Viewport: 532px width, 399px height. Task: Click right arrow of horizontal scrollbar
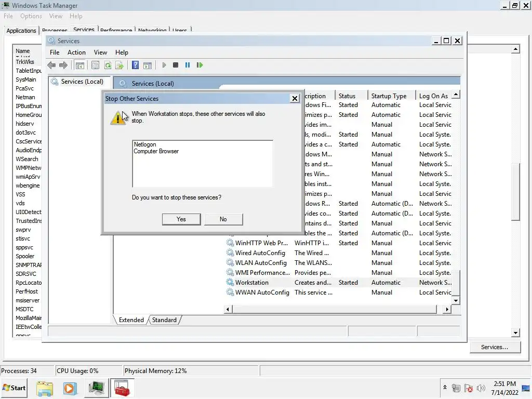point(447,309)
